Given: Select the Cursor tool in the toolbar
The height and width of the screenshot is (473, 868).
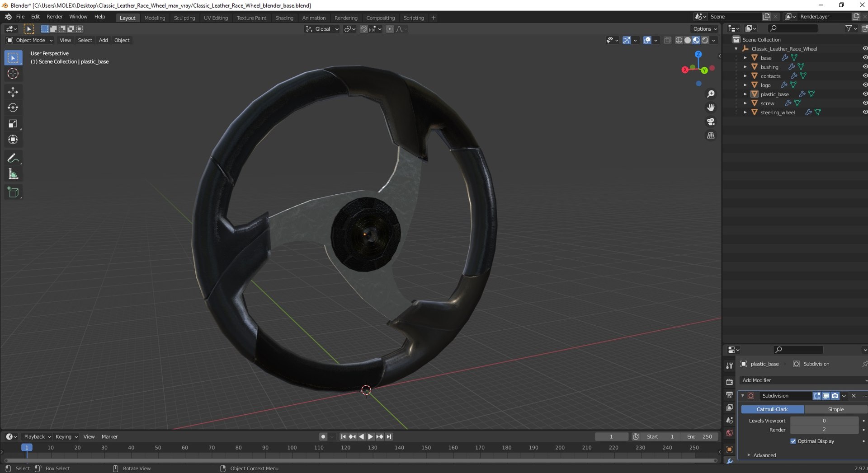Looking at the screenshot, I should 13,74.
